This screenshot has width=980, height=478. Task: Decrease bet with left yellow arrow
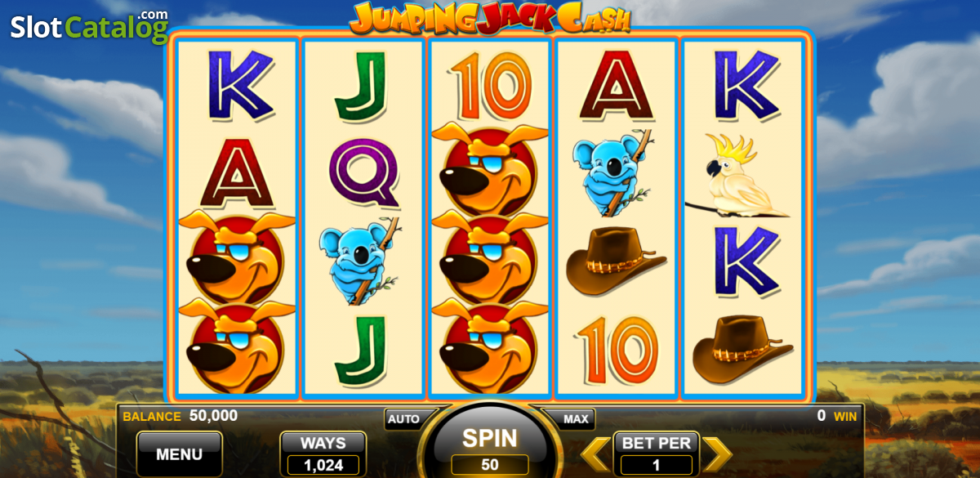coord(595,454)
